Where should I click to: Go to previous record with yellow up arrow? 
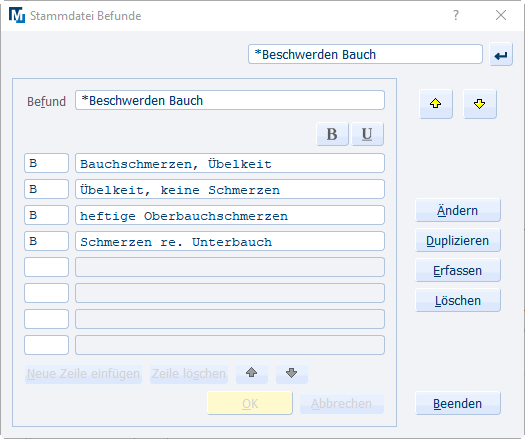(x=435, y=104)
